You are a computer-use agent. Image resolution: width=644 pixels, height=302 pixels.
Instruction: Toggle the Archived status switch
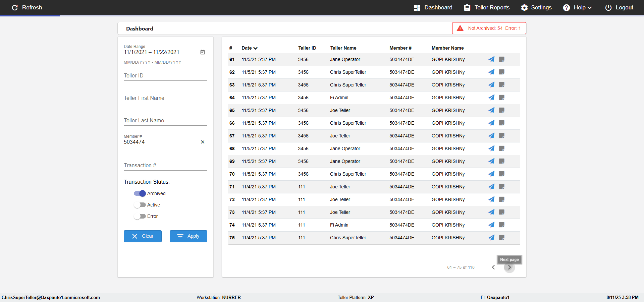140,193
